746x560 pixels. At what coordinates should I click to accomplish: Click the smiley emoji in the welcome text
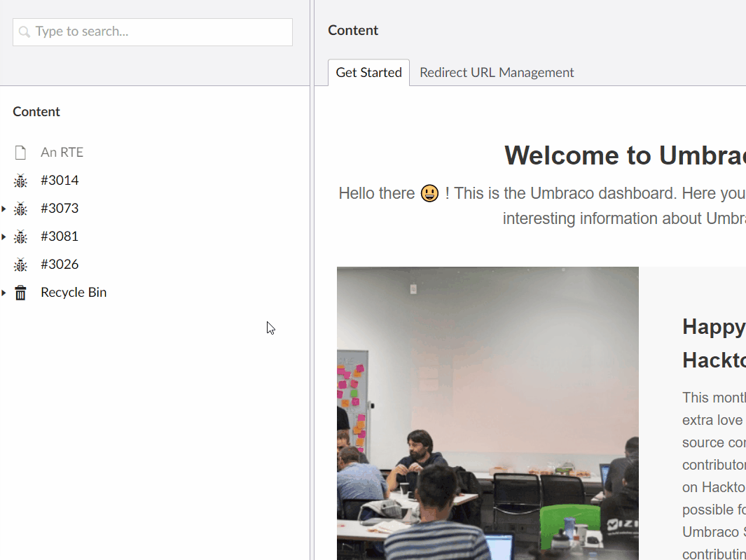428,193
